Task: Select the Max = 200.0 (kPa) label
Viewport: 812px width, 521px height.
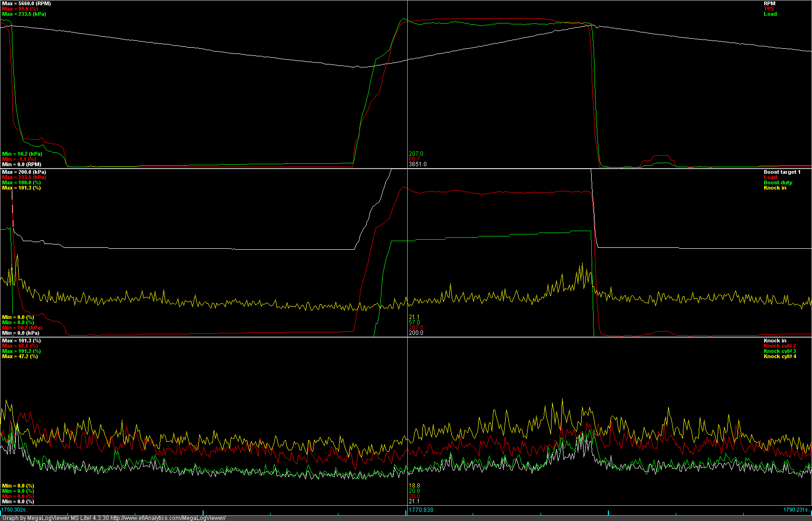Action: 24,172
